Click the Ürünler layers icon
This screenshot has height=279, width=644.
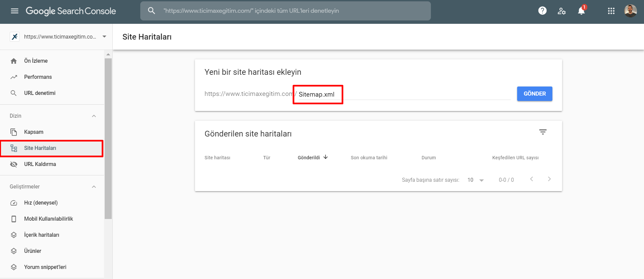(x=14, y=251)
